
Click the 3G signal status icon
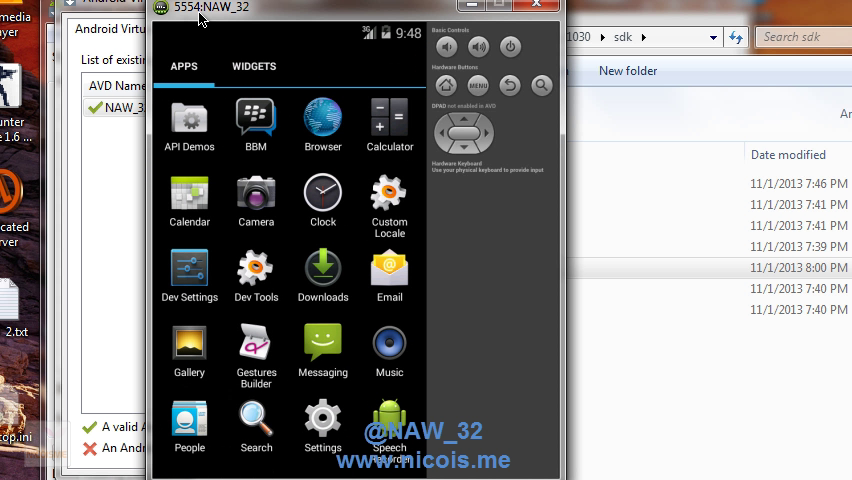tap(369, 33)
